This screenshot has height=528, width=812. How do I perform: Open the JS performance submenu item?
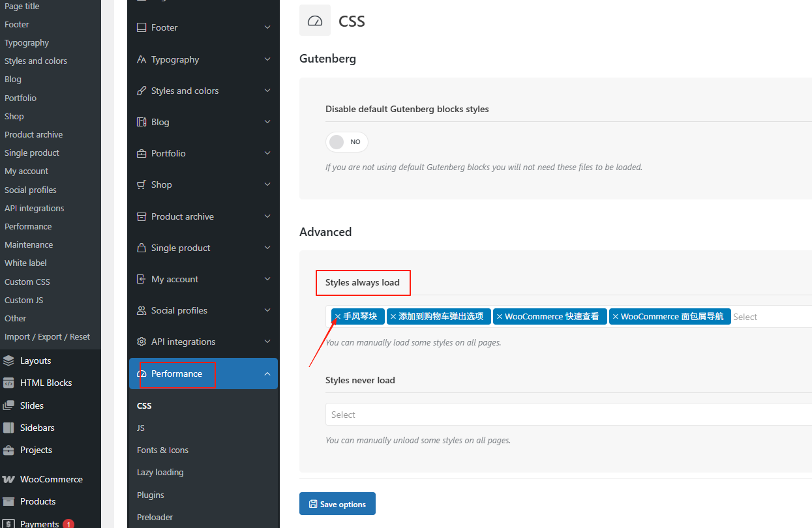[141, 428]
